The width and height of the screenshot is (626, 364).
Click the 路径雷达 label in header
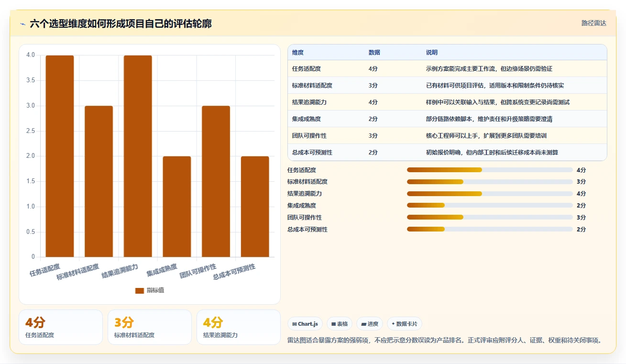(593, 23)
